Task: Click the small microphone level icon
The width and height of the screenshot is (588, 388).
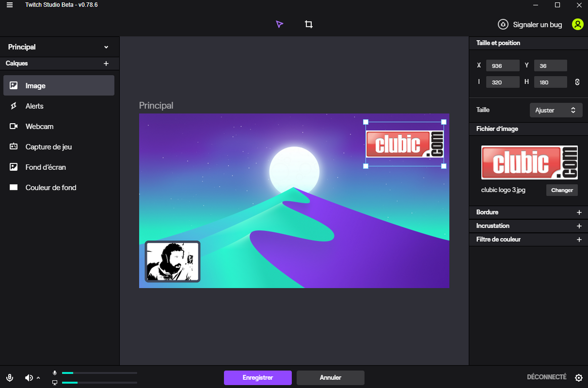Action: pyautogui.click(x=55, y=373)
